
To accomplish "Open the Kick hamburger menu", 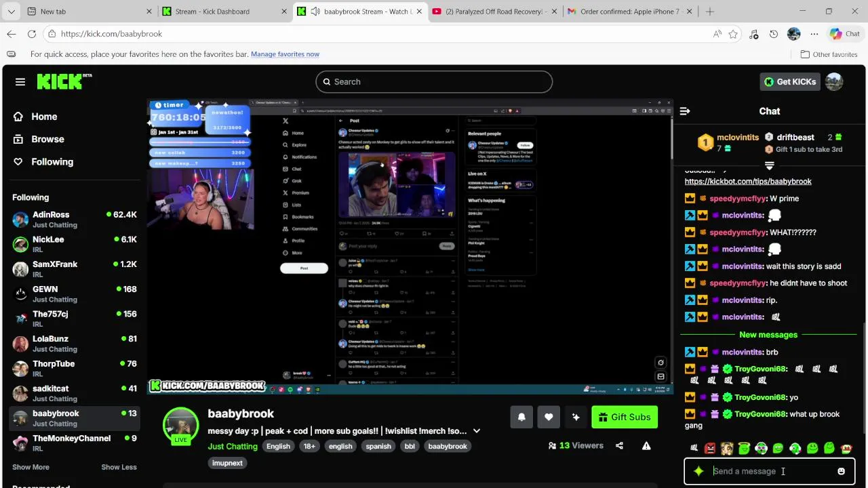I will (x=20, y=82).
